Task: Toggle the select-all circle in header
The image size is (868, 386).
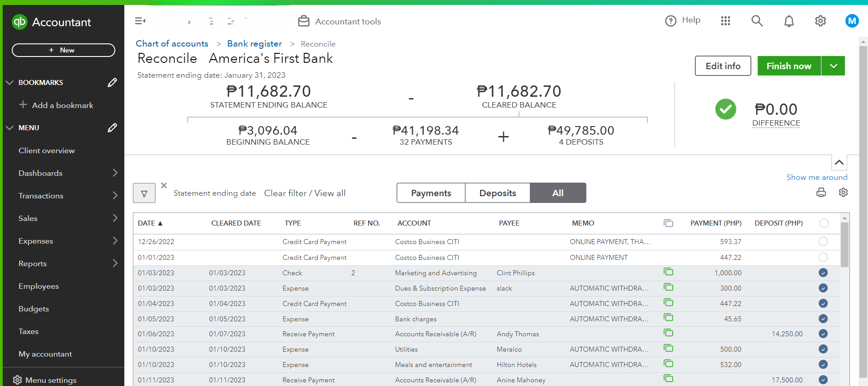Action: (824, 223)
